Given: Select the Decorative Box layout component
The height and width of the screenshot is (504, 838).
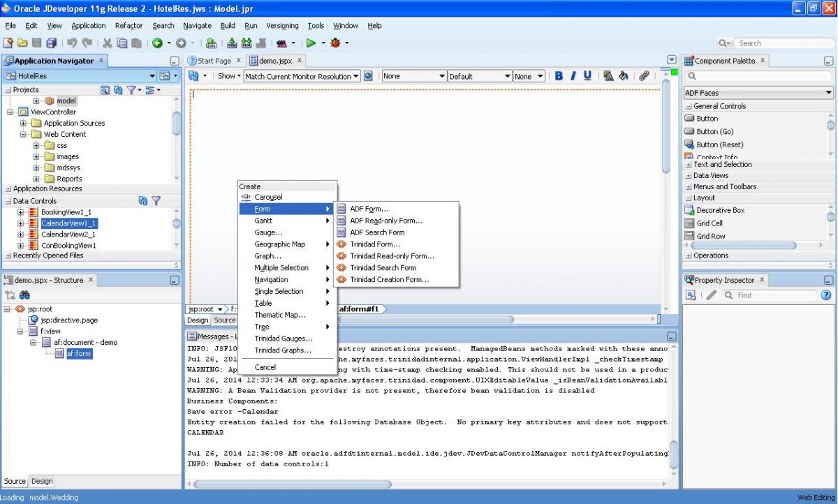Looking at the screenshot, I should 720,210.
